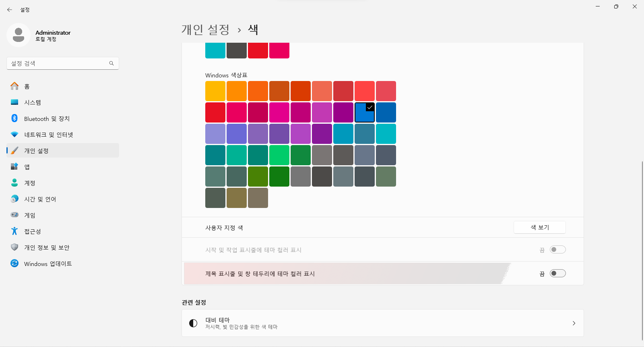Go to 네트워크 및 인터넷 label

(49, 135)
